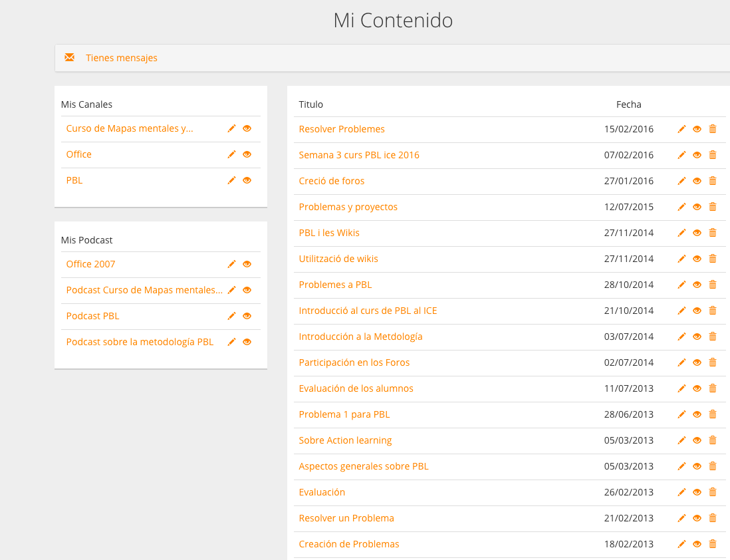Viewport: 730px width, 560px height.
Task: Click the date 12/07/2015
Action: click(629, 208)
